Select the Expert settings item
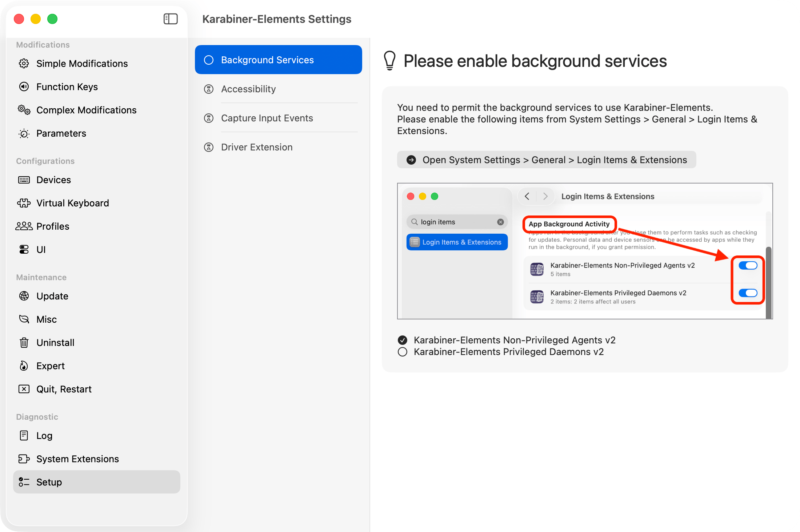800x532 pixels. click(x=97, y=366)
